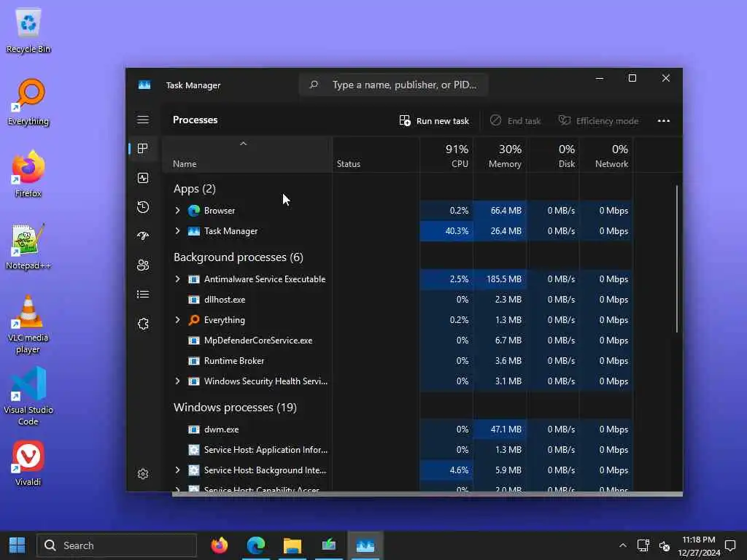The height and width of the screenshot is (560, 747).
Task: Open the Details page sidebar icon
Action: coord(143,295)
